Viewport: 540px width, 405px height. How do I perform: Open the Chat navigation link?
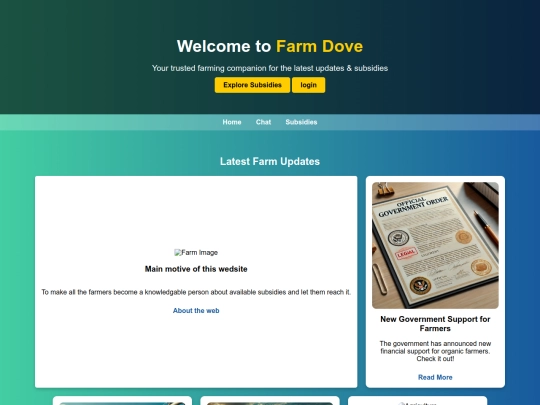[x=263, y=122]
